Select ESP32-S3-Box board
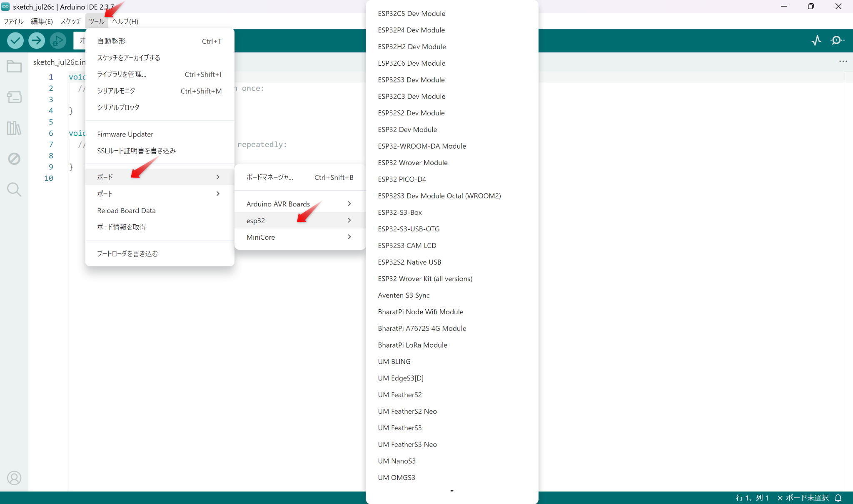Viewport: 853px width, 504px height. coord(452,213)
